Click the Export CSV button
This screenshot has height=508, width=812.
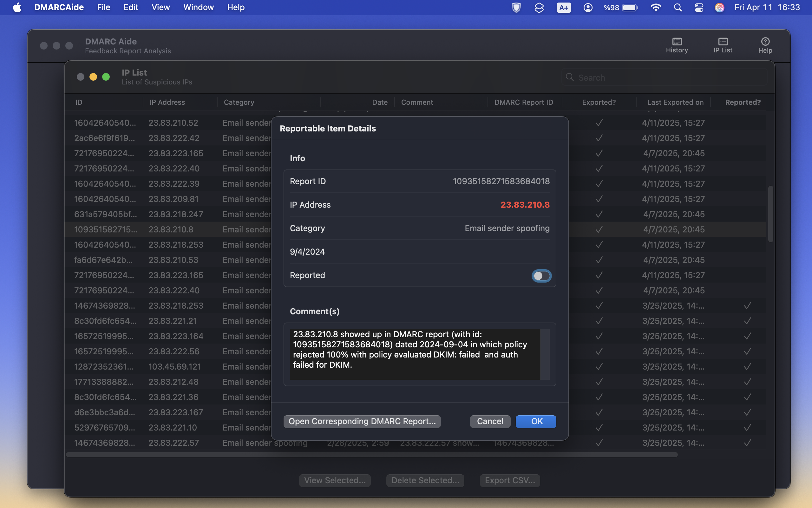click(510, 480)
